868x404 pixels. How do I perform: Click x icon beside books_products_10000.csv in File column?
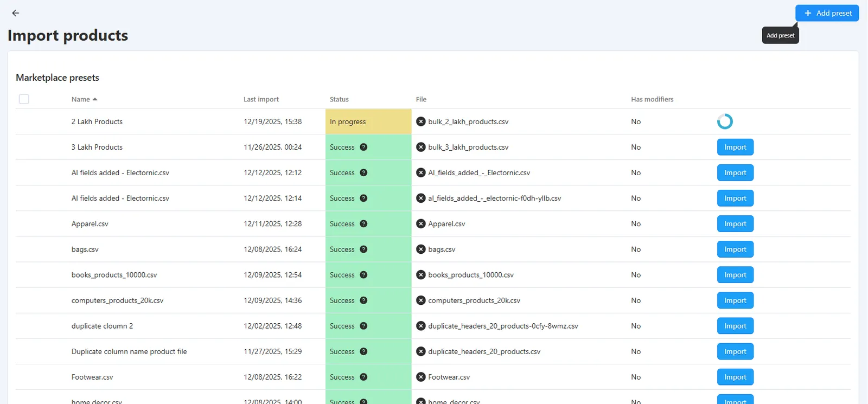[x=421, y=275]
